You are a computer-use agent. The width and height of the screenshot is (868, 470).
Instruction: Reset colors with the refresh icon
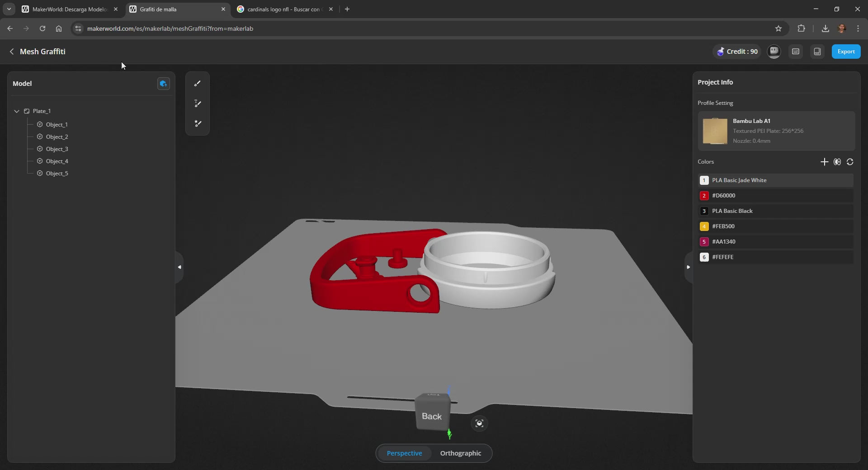[x=850, y=162]
